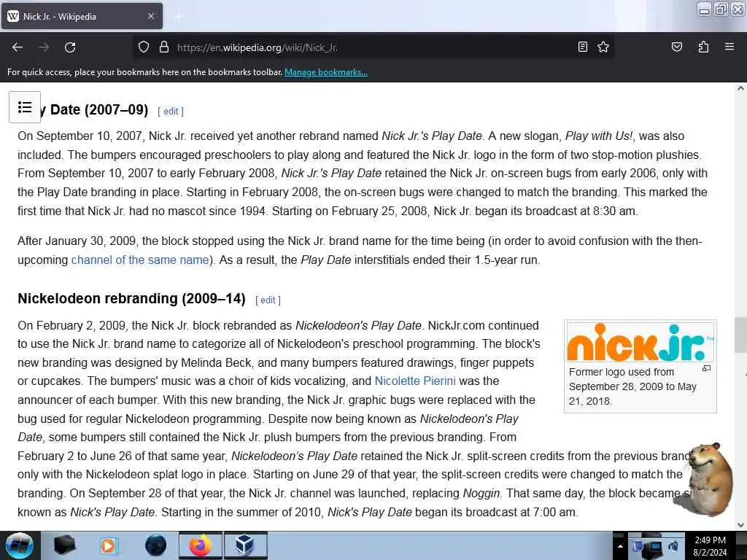Viewport: 747px width, 560px height.
Task: Reload the current Wikipedia page
Action: pyautogui.click(x=70, y=47)
